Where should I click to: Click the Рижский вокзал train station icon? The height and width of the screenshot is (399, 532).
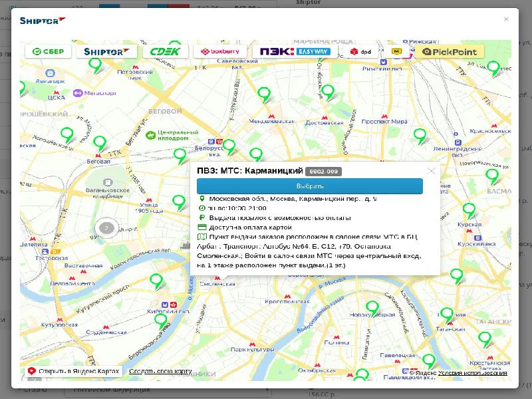point(384,62)
